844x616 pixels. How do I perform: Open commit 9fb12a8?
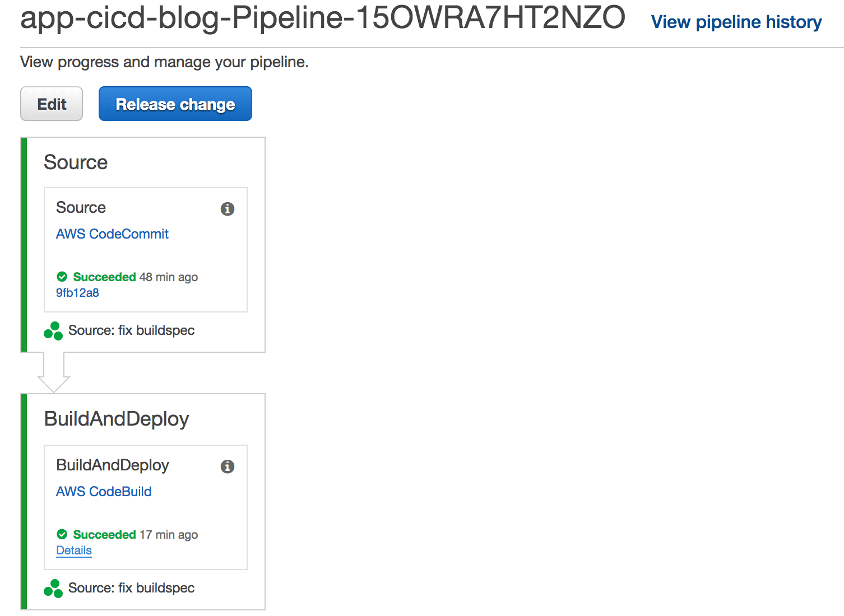tap(77, 292)
